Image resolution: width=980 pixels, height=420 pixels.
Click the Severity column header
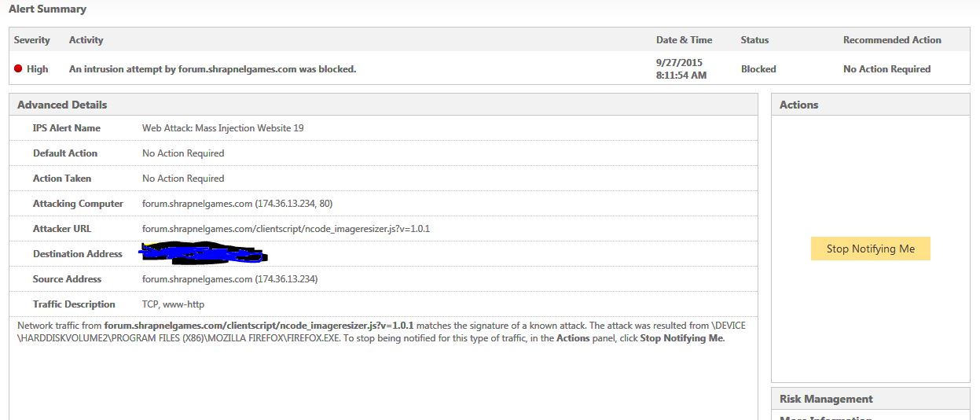32,40
